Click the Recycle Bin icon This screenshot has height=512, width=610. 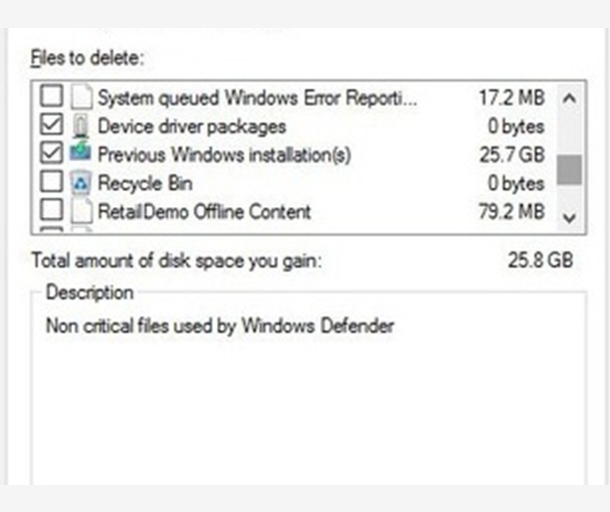click(x=81, y=183)
